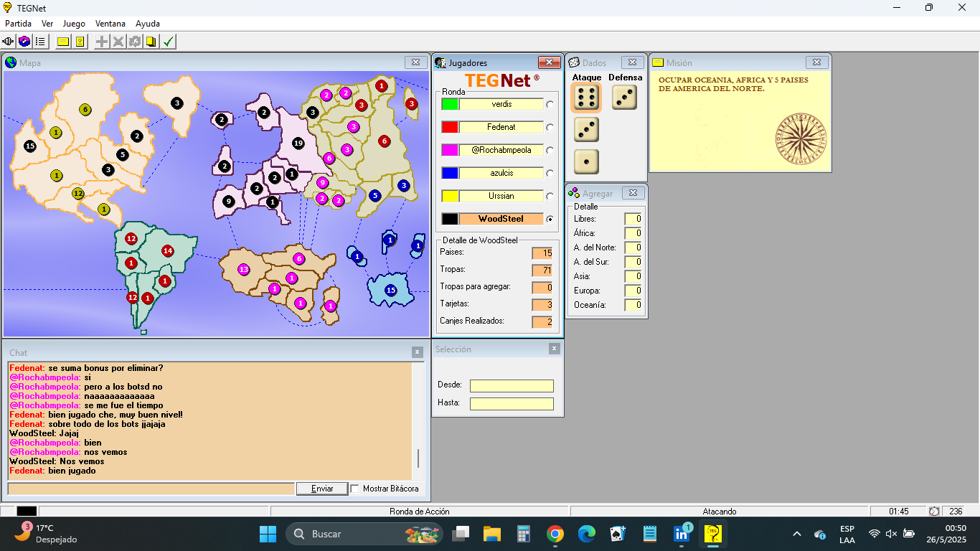Screen dimensions: 980x551
Task: Open the Windows Start menu
Action: pyautogui.click(x=268, y=534)
